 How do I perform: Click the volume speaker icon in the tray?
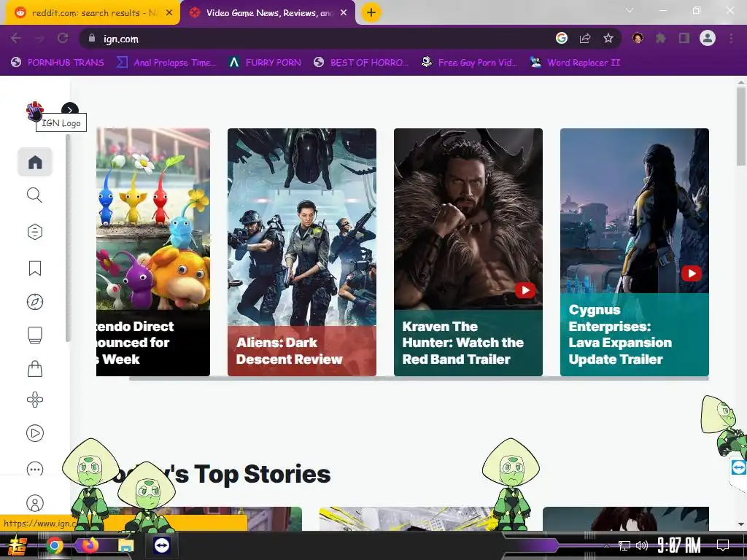point(642,545)
